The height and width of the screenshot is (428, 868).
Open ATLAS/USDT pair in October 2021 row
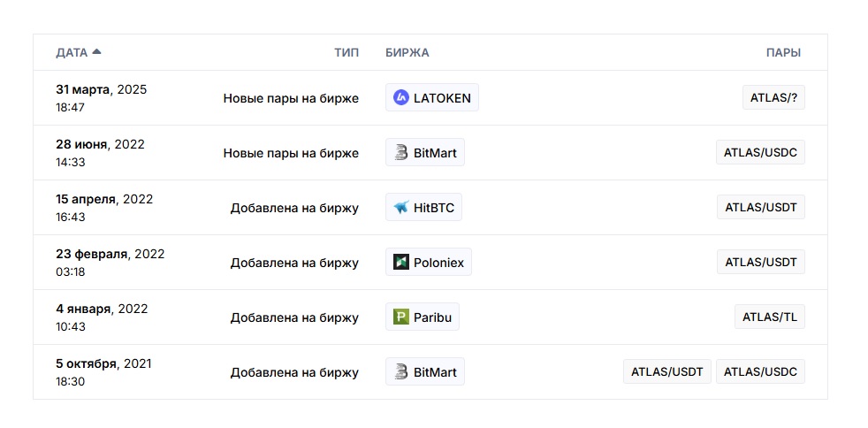click(x=667, y=371)
